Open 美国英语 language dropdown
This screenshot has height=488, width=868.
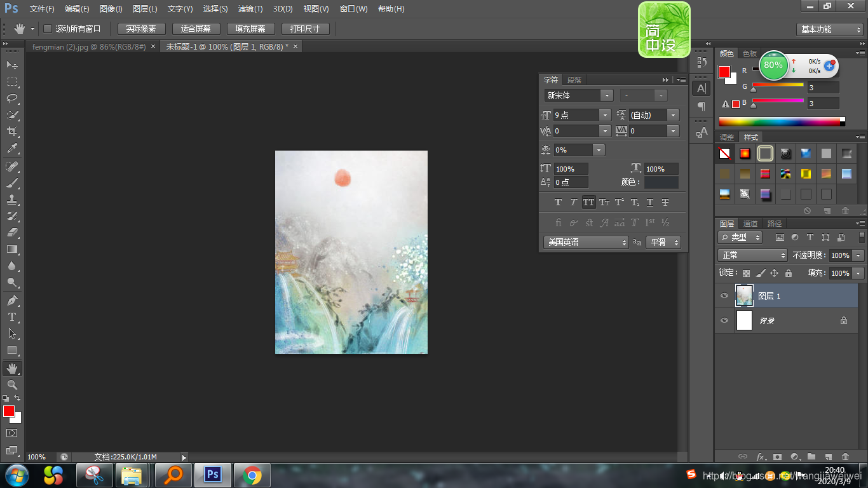coord(586,242)
